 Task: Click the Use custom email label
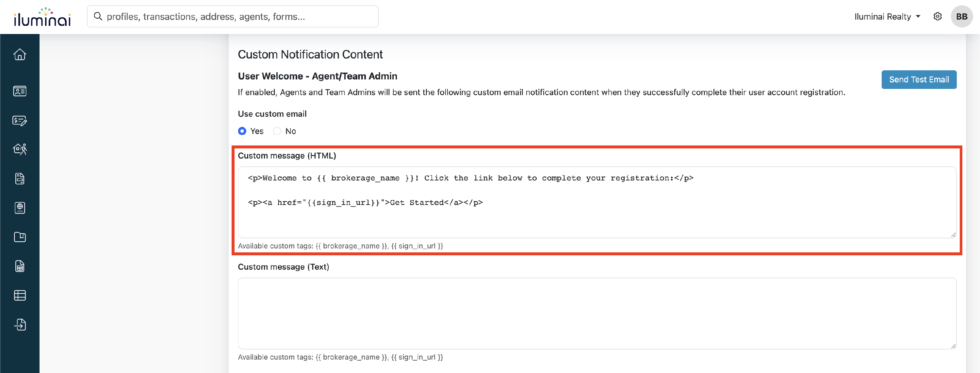[272, 114]
